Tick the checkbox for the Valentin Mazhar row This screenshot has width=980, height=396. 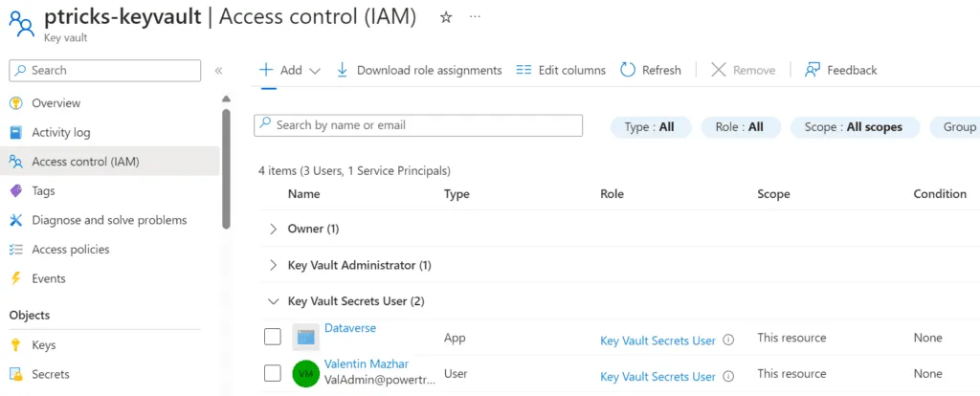point(273,373)
